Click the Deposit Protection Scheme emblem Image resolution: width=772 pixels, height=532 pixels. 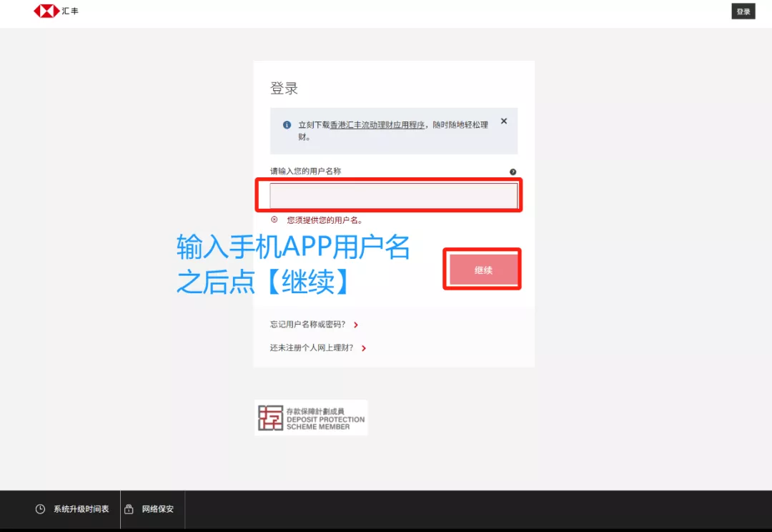click(311, 417)
